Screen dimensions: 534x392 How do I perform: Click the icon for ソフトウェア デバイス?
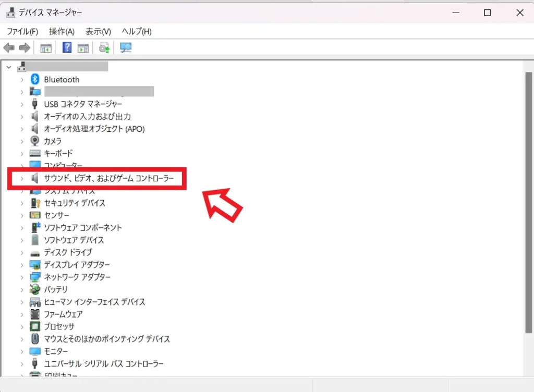[x=35, y=240]
